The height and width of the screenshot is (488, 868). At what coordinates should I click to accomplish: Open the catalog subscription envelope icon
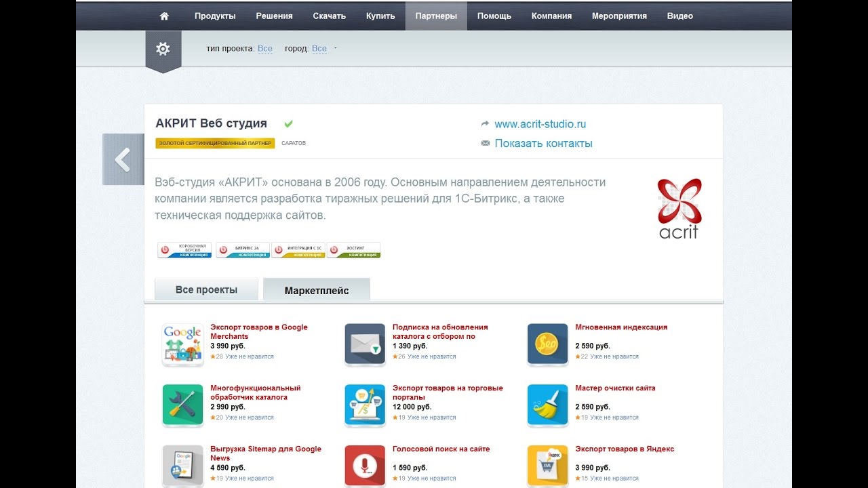coord(365,344)
